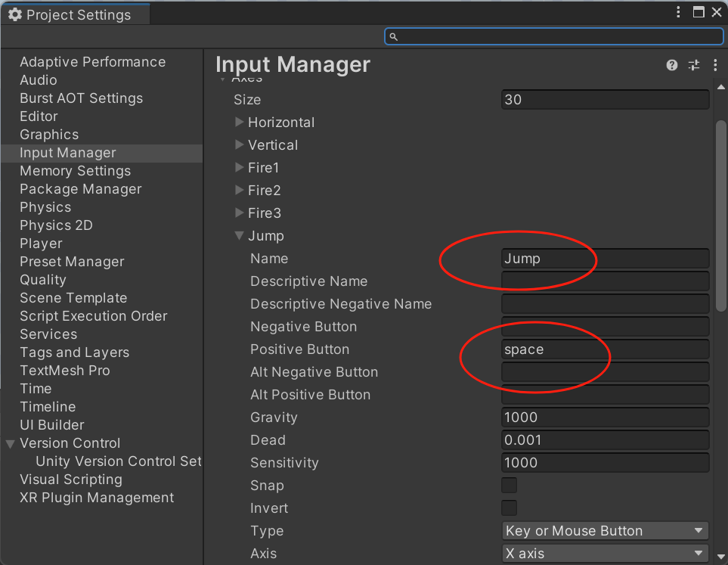Open the Type dropdown showing Key or Mouse Button

(x=605, y=530)
